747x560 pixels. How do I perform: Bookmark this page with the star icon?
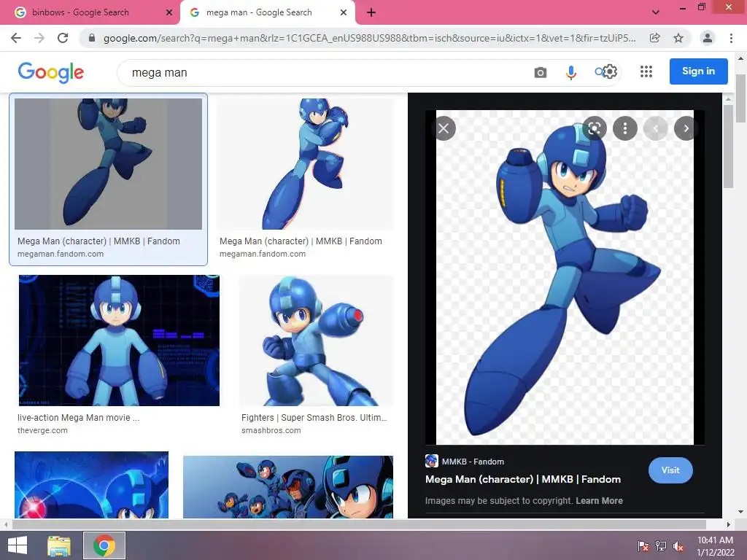click(x=678, y=38)
